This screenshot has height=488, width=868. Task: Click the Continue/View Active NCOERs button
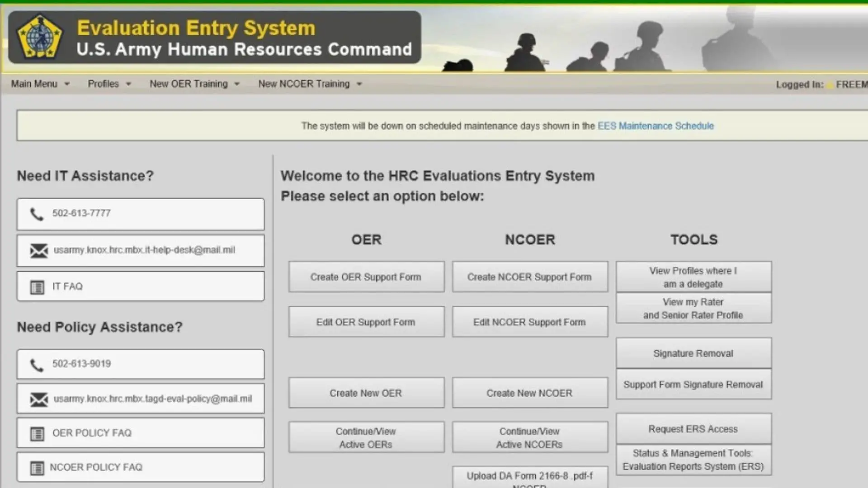tap(529, 437)
